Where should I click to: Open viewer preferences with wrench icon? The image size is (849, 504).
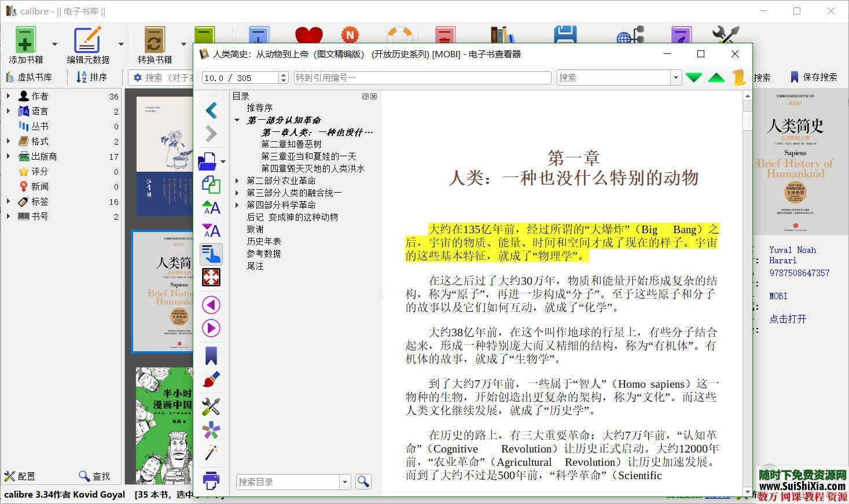click(x=211, y=407)
